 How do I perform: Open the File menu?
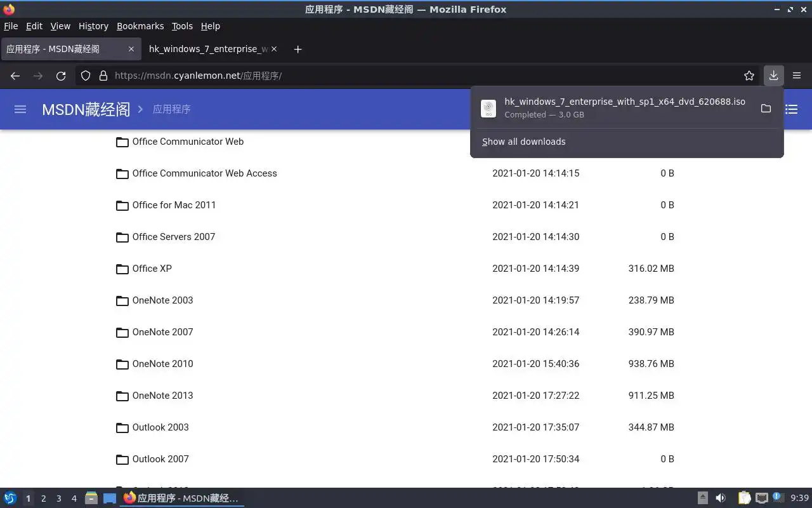pos(11,26)
